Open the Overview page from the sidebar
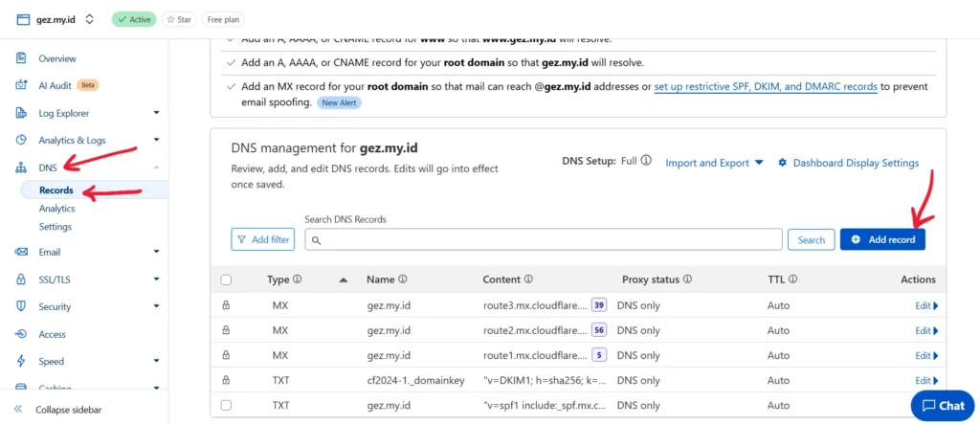Screen dimensions: 980x425 coord(57,58)
